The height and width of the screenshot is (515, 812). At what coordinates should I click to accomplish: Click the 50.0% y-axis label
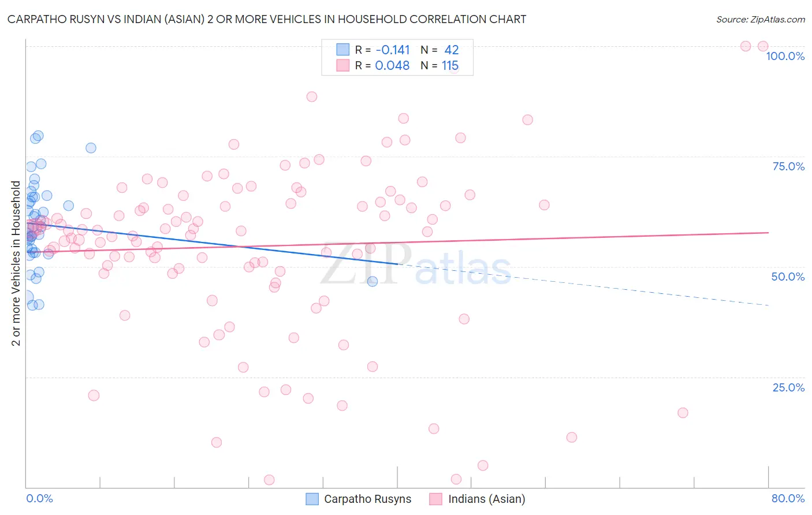[788, 277]
